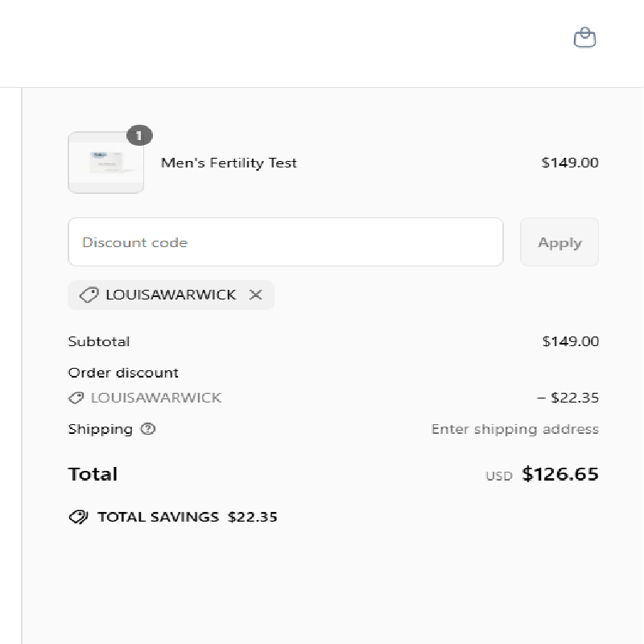
Task: Click the Order discount heading
Action: 123,373
